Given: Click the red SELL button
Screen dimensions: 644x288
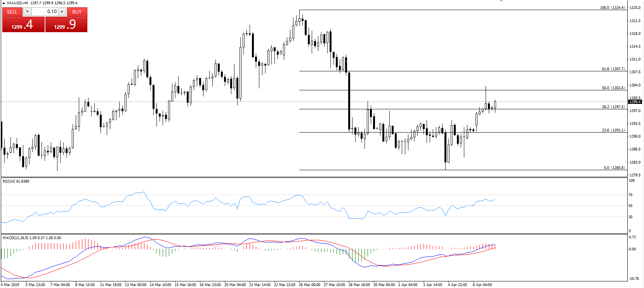Looking at the screenshot, I should coord(12,12).
